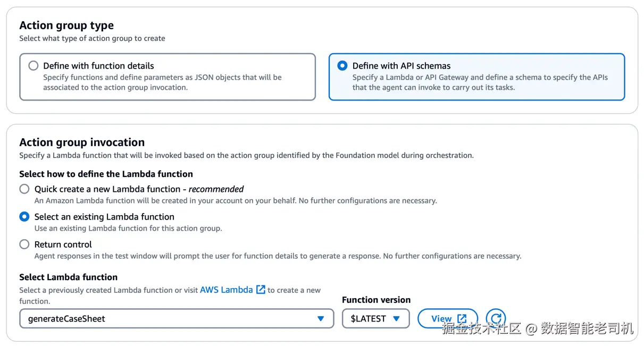Screen dimensions: 644x346
Task: Open the Lambda function selector showing generateCaseSheet
Action: tap(169, 318)
